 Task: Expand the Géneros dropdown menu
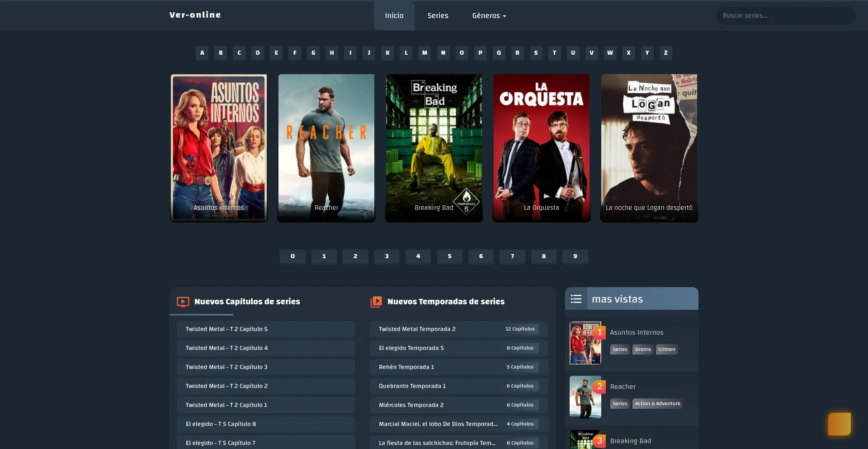click(x=489, y=16)
